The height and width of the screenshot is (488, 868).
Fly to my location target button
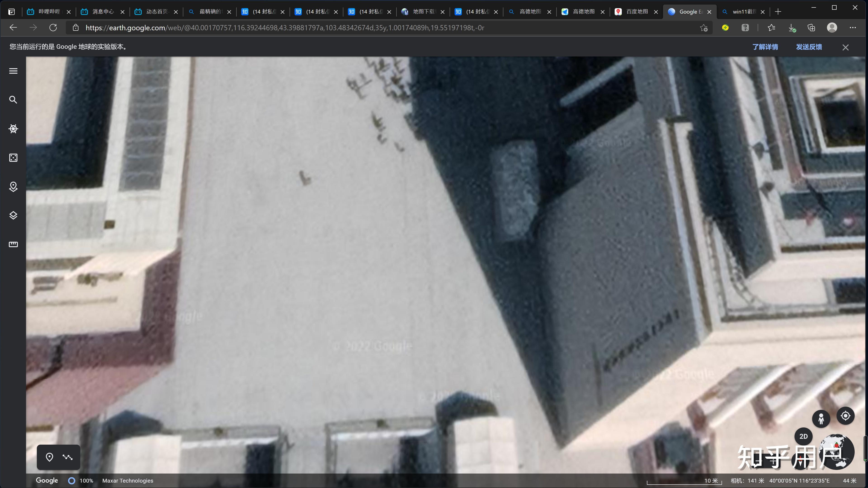click(x=845, y=416)
